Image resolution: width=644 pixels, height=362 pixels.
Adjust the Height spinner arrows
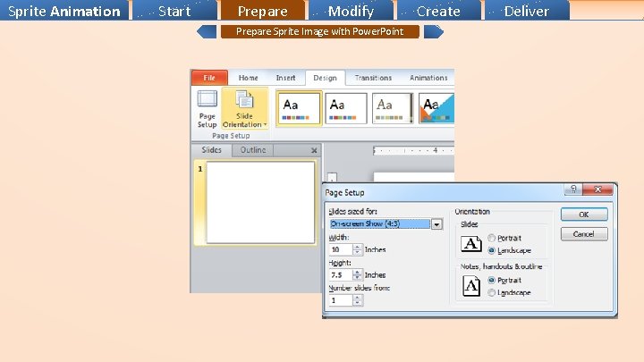point(357,275)
